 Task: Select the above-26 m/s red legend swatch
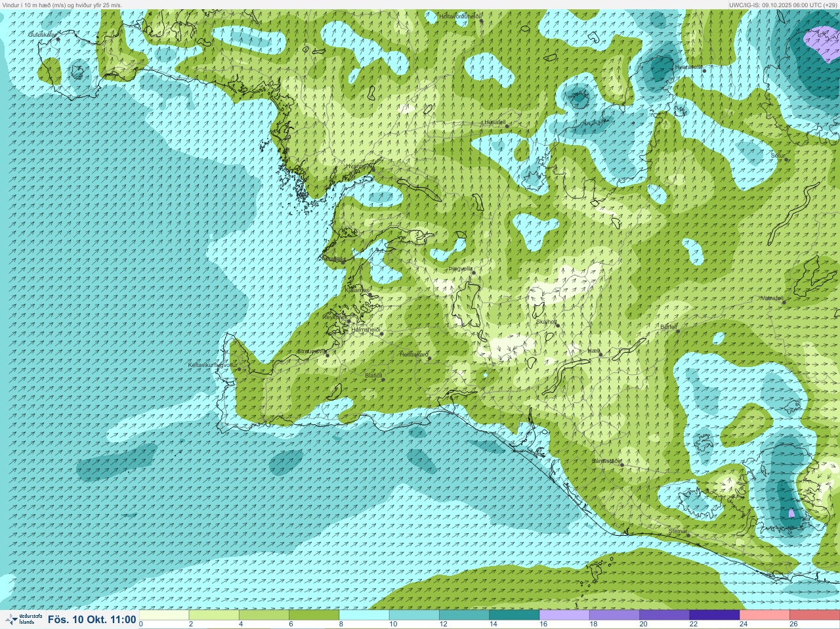(814, 615)
